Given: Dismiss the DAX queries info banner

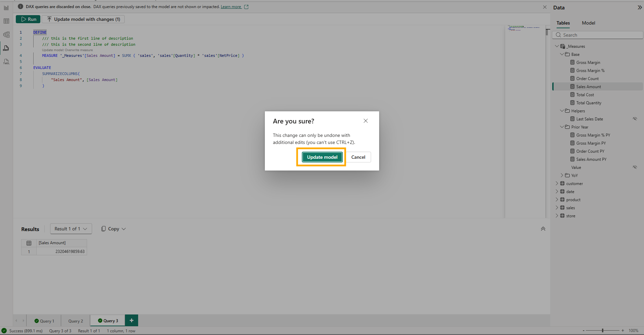Looking at the screenshot, I should coord(545,7).
